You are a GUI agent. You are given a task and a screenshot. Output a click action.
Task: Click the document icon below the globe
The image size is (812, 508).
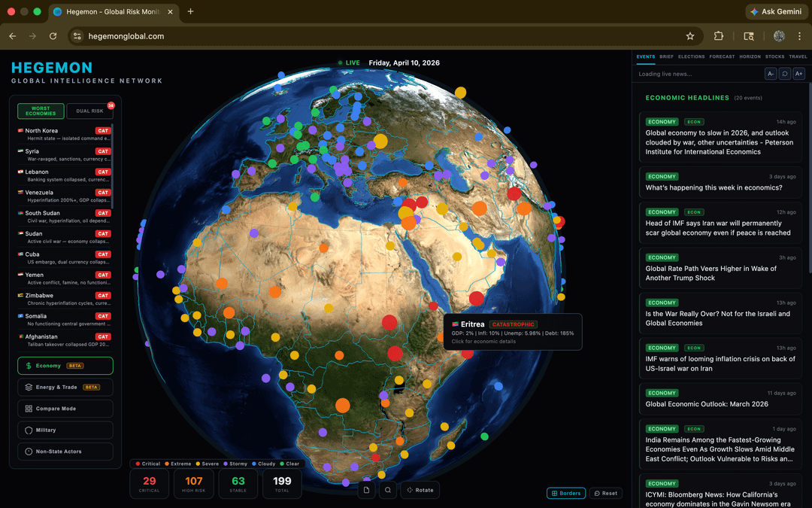click(x=366, y=490)
